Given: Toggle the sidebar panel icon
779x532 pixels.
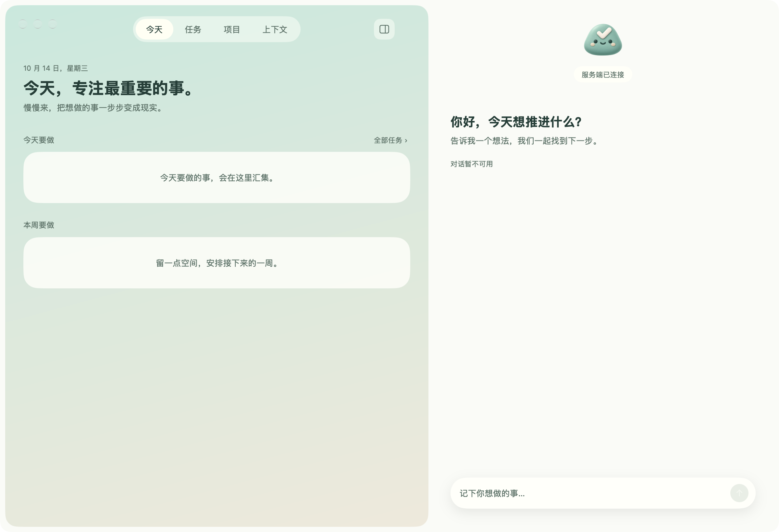Looking at the screenshot, I should click(x=384, y=29).
